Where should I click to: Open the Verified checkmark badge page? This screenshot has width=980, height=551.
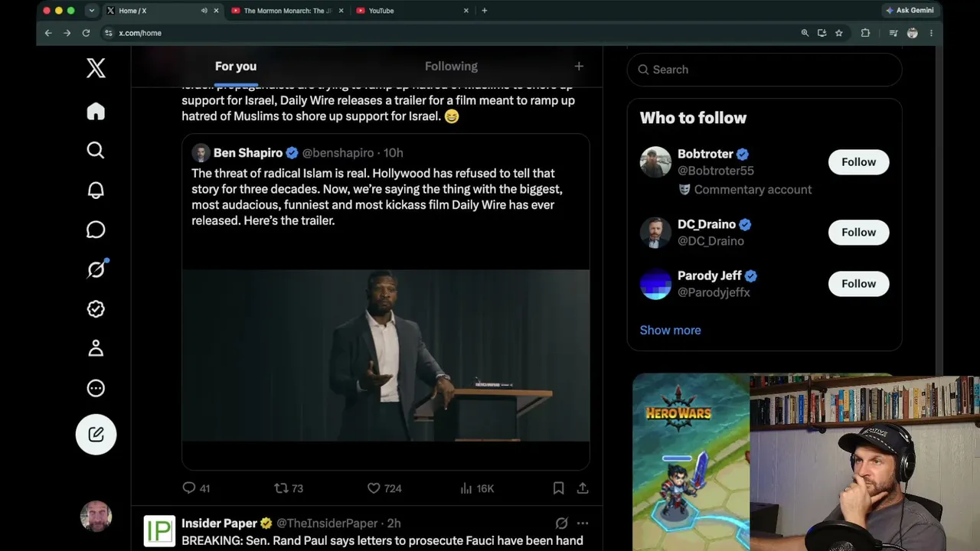pos(96,308)
